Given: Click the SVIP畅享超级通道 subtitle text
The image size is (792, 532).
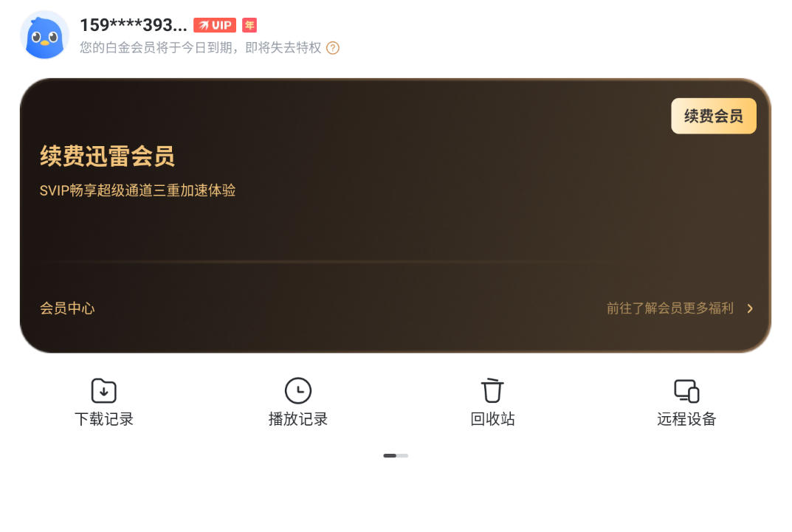Looking at the screenshot, I should tap(138, 190).
